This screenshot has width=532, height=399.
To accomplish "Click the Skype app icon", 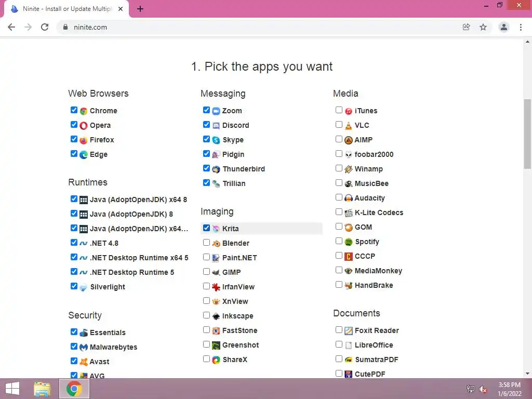I will click(216, 140).
